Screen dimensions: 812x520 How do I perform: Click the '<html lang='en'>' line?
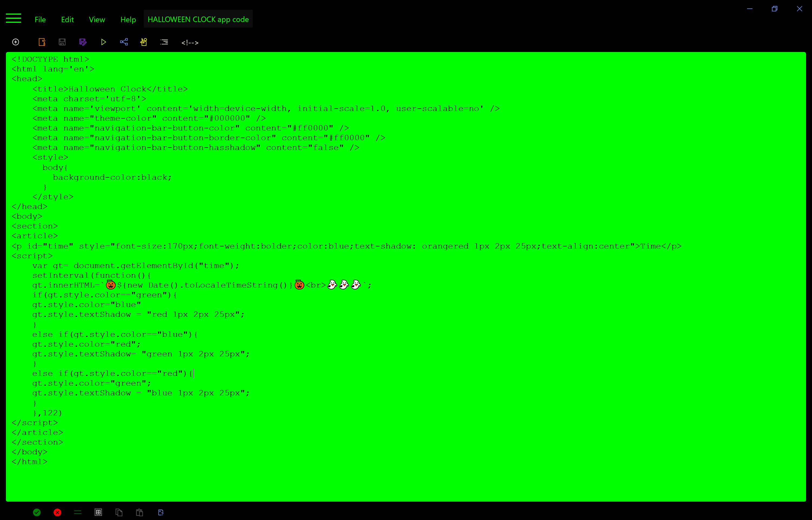point(53,69)
